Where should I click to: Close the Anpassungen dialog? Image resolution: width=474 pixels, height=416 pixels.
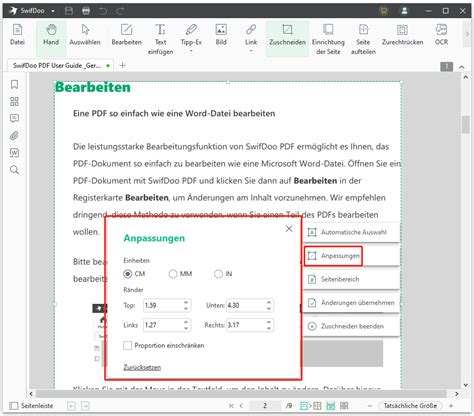[x=289, y=229]
